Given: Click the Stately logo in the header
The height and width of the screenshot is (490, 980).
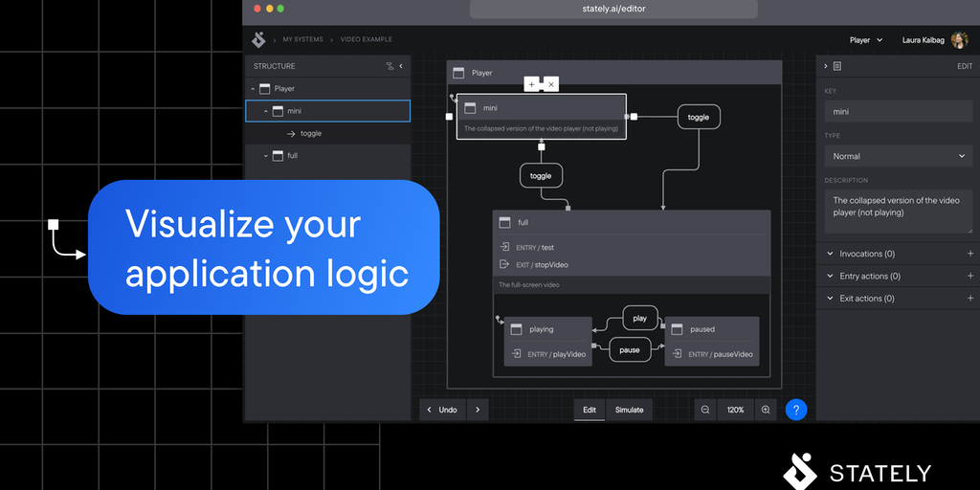Looking at the screenshot, I should click(258, 40).
